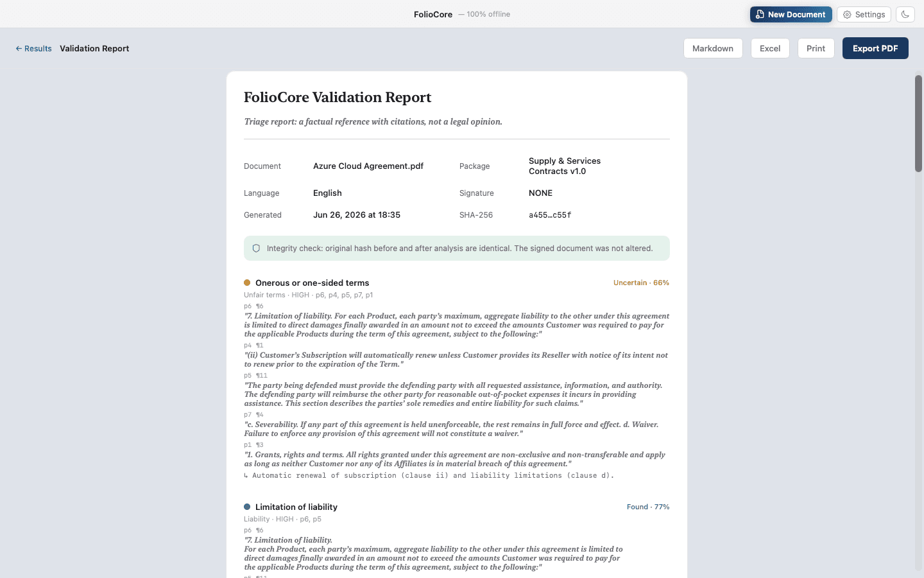The width and height of the screenshot is (924, 578).
Task: Export the report as Markdown
Action: click(713, 48)
